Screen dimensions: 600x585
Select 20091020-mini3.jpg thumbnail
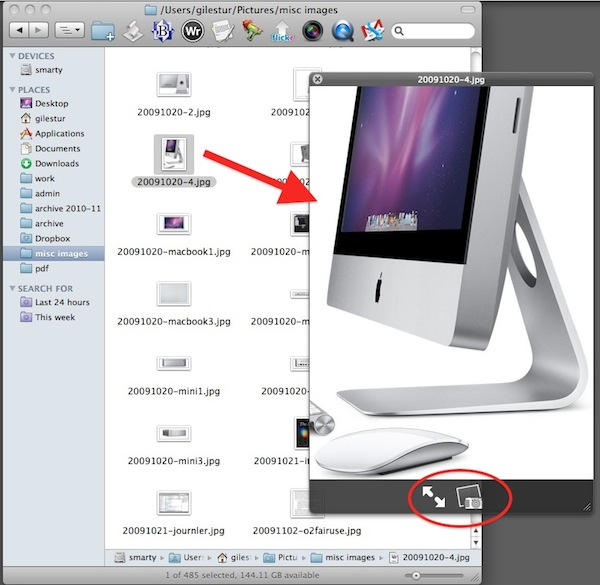coord(174,433)
